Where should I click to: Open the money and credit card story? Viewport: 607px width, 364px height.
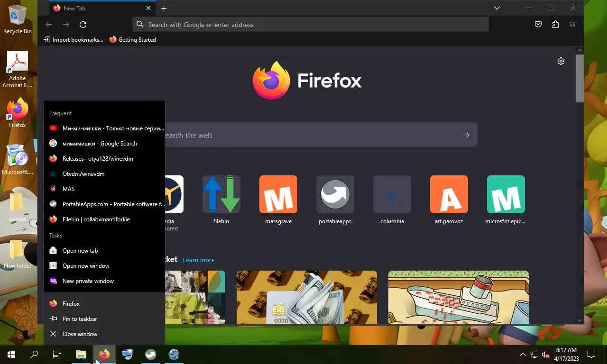[307, 297]
